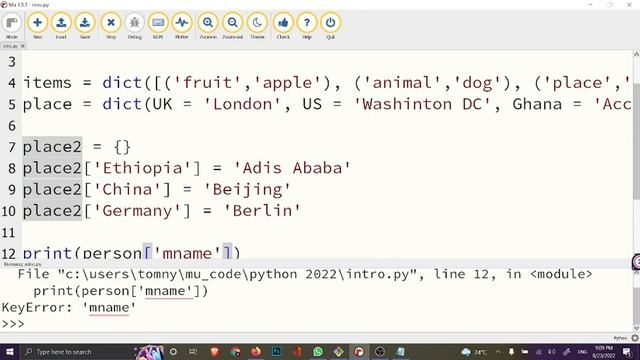
Task: Open the volume control in tray
Action: tap(552, 352)
